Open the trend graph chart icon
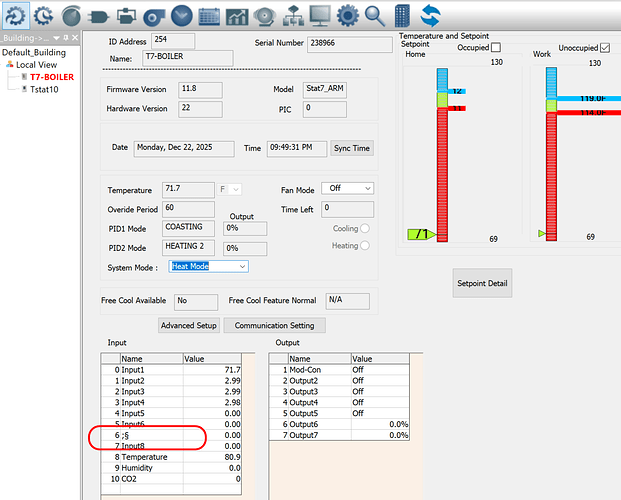 (236, 15)
